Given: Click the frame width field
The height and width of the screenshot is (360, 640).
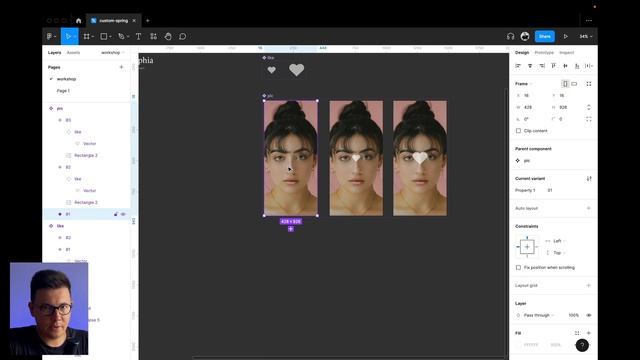Looking at the screenshot, I should coord(533,107).
